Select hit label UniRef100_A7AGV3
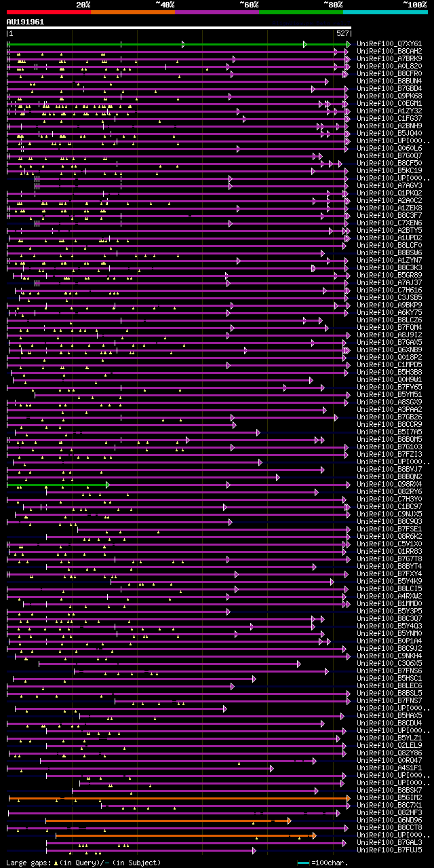Viewport: 434px width, 868px height. pos(389,186)
